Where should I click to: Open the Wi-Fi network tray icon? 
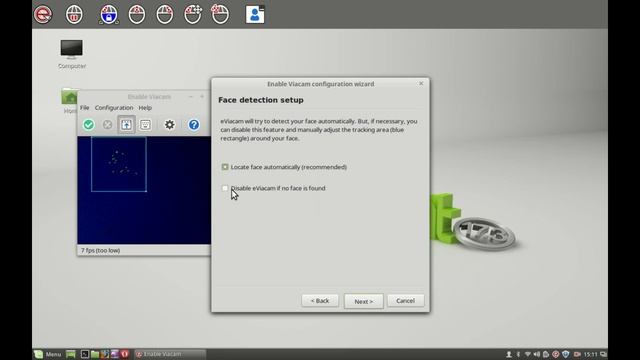click(x=528, y=354)
